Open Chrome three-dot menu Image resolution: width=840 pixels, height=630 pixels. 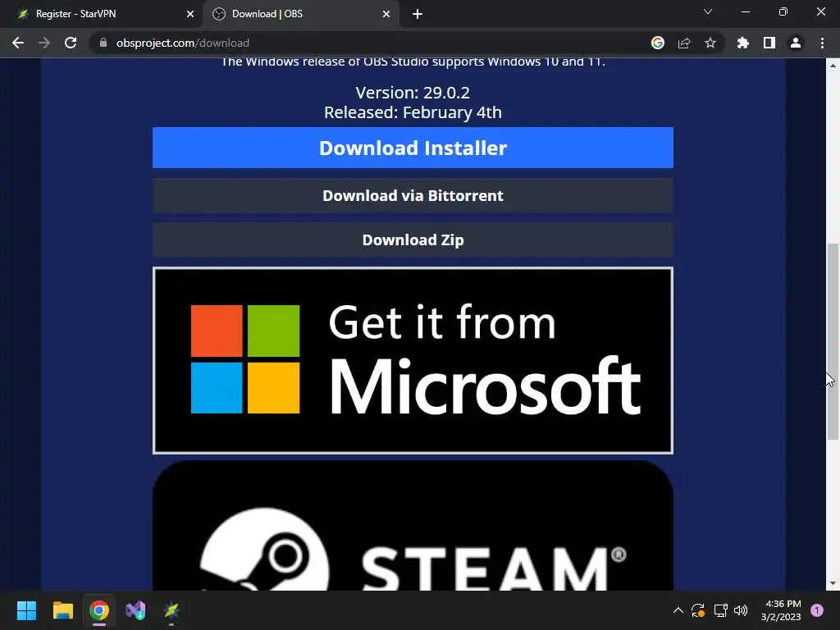(822, 43)
